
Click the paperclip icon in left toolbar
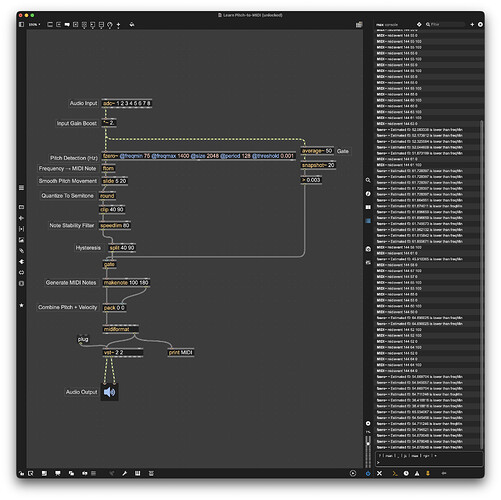click(22, 251)
